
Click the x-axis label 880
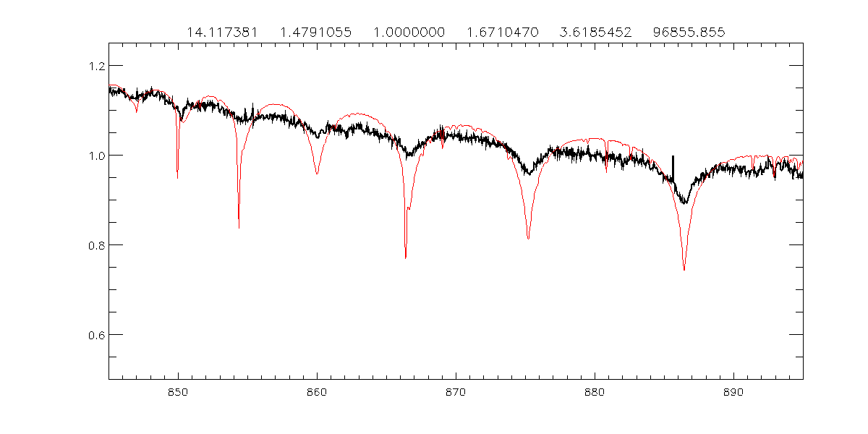[x=595, y=391]
